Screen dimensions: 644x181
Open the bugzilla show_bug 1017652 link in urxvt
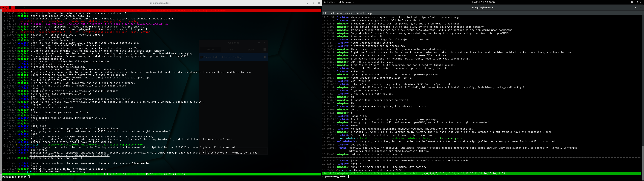coord(69,155)
